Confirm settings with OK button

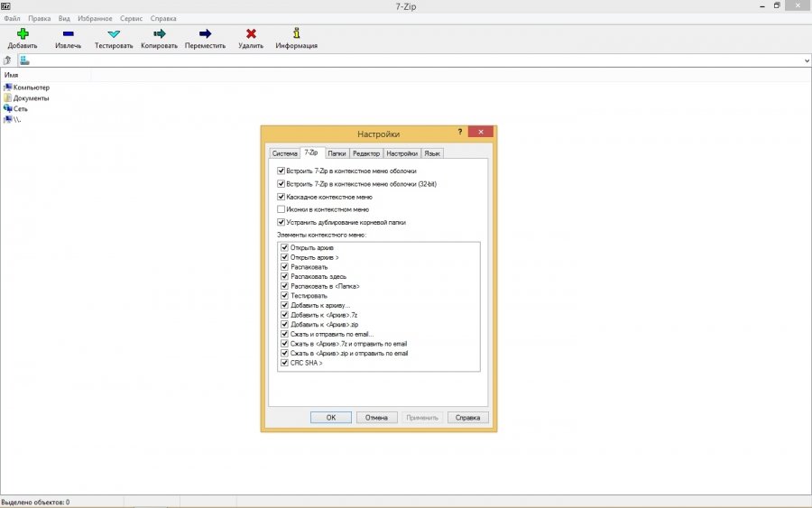point(331,418)
